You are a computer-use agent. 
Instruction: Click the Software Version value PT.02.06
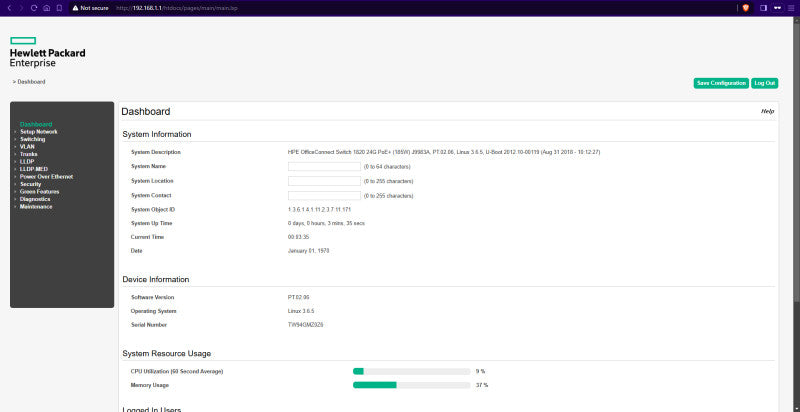[298, 297]
